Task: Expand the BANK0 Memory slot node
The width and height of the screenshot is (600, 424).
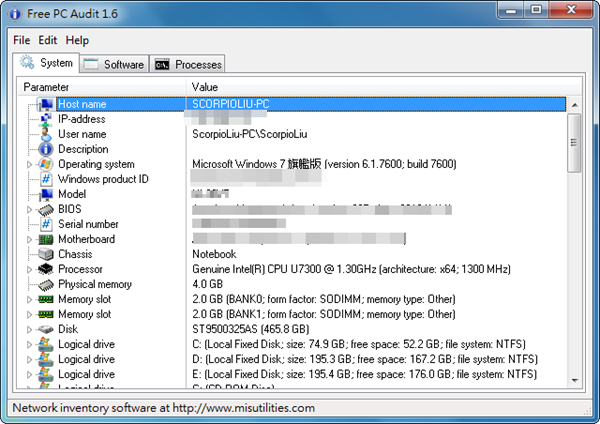Action: [x=29, y=299]
